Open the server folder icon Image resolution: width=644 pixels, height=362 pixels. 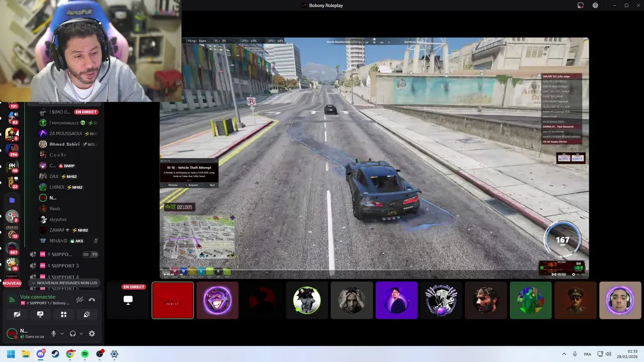pos(12,200)
